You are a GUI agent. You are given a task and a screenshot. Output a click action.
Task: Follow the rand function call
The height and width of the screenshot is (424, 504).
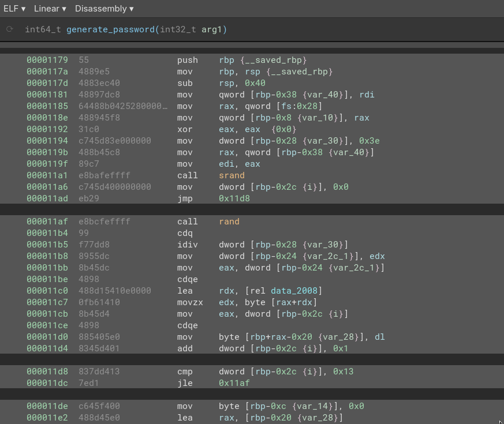pyautogui.click(x=229, y=222)
